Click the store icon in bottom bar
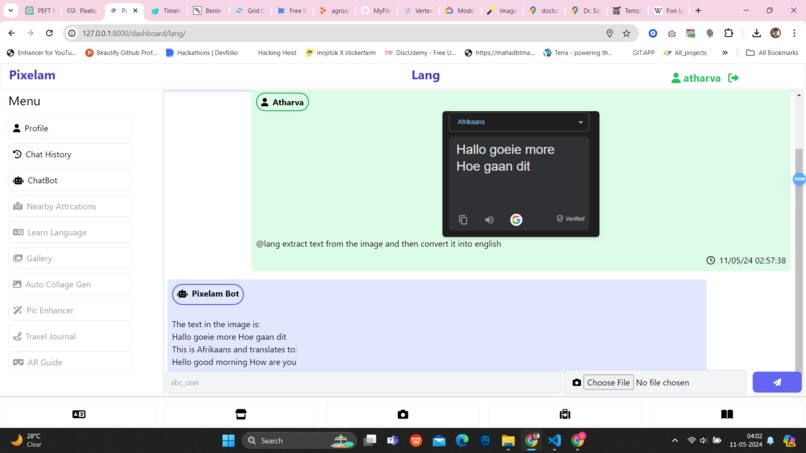This screenshot has width=806, height=453. (241, 414)
